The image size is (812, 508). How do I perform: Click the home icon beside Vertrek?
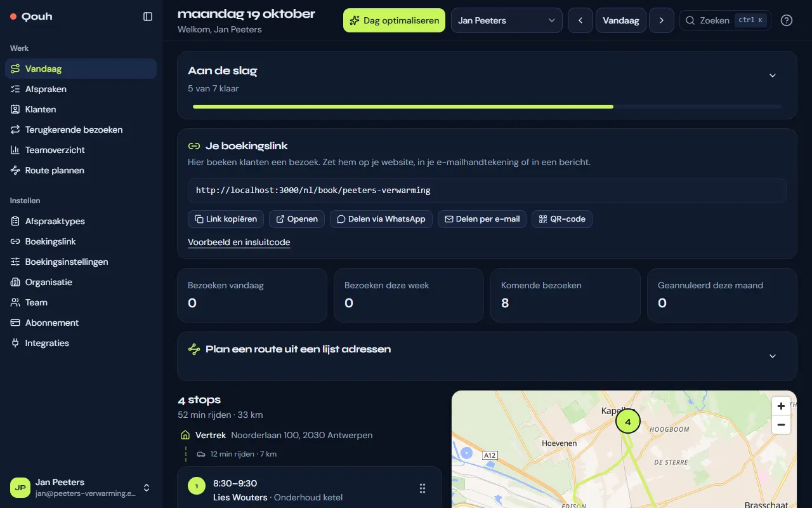[x=186, y=435]
